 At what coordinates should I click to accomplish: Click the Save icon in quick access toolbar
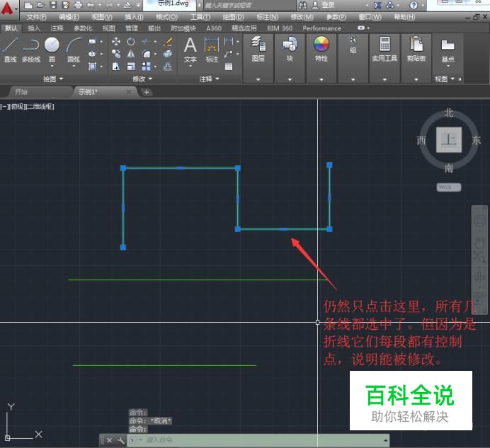click(x=54, y=5)
